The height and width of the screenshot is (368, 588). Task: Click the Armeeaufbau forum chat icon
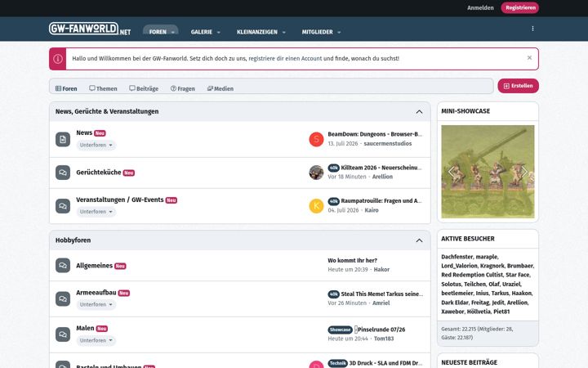tap(63, 299)
